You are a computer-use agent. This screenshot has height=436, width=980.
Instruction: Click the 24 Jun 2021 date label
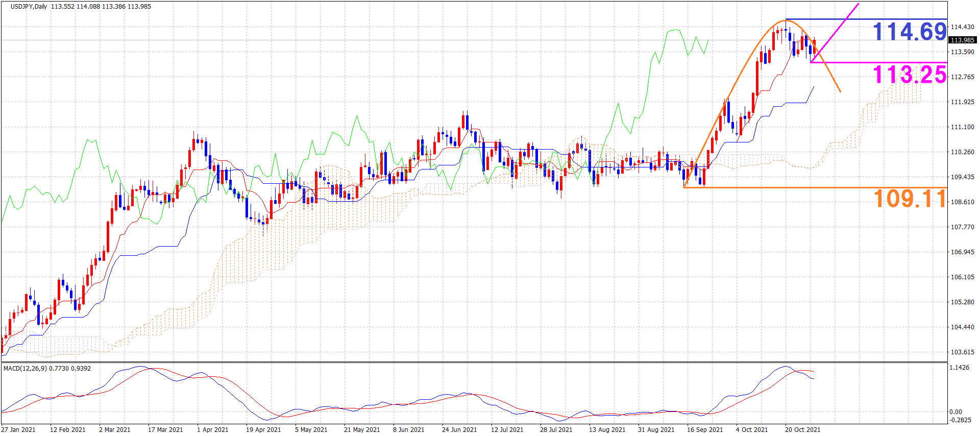coord(459,429)
